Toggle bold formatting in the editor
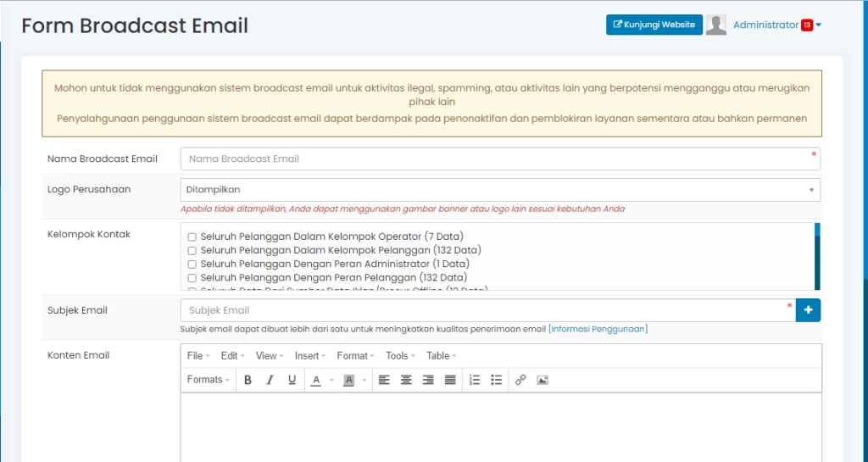 pyautogui.click(x=248, y=380)
